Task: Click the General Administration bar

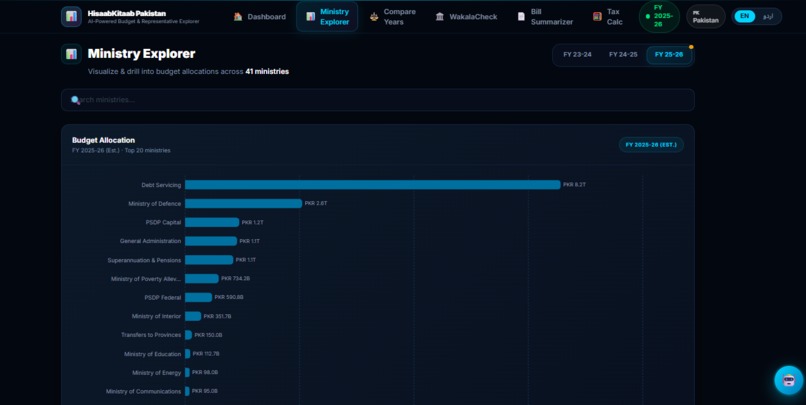Action: (211, 241)
